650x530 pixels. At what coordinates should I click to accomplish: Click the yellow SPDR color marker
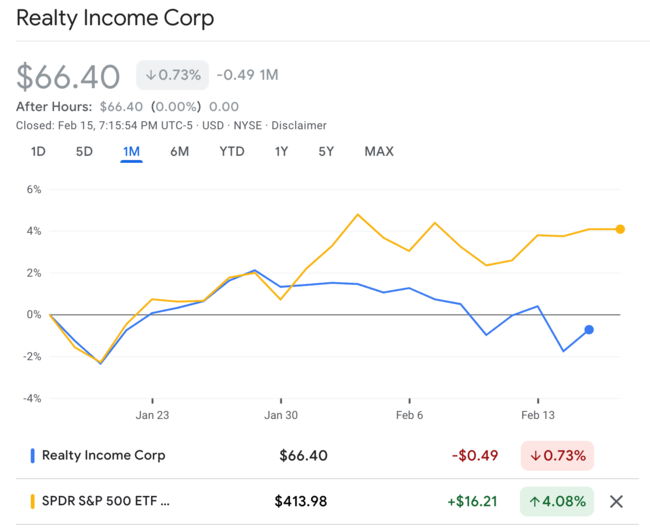click(33, 501)
